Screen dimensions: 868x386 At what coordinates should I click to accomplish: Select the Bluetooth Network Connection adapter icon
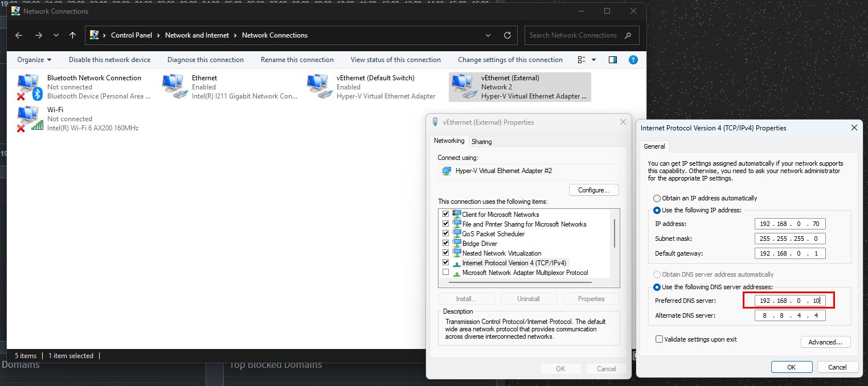pos(30,87)
